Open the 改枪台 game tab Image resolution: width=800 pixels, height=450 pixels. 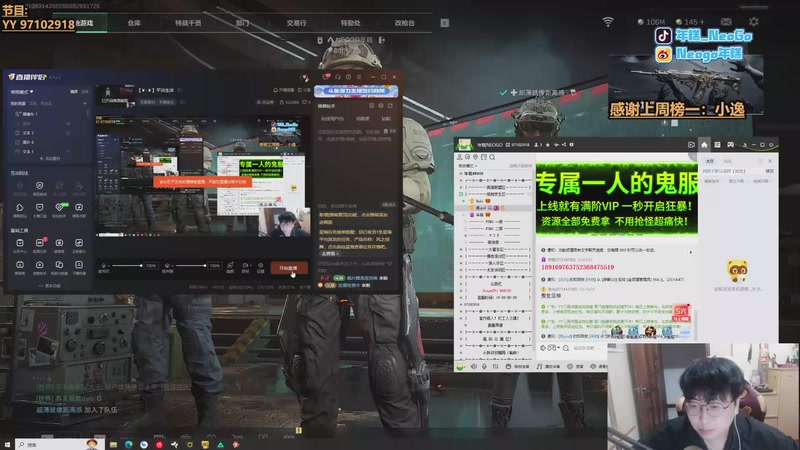pyautogui.click(x=405, y=23)
